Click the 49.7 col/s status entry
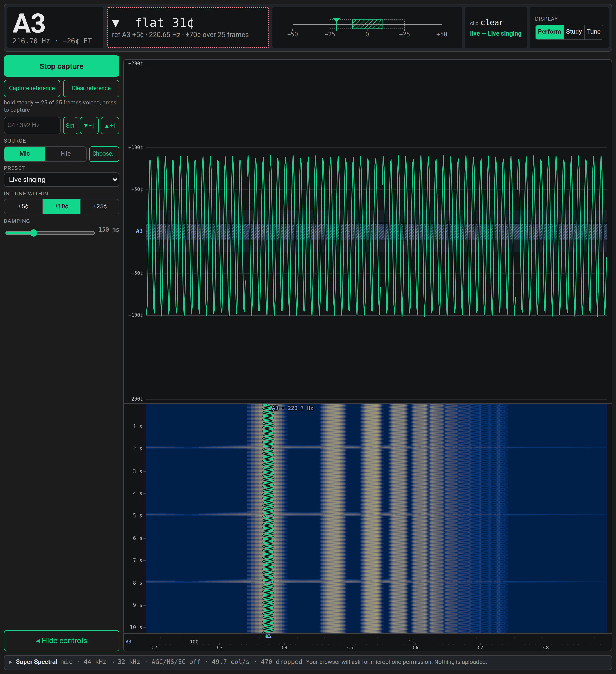 click(x=231, y=662)
